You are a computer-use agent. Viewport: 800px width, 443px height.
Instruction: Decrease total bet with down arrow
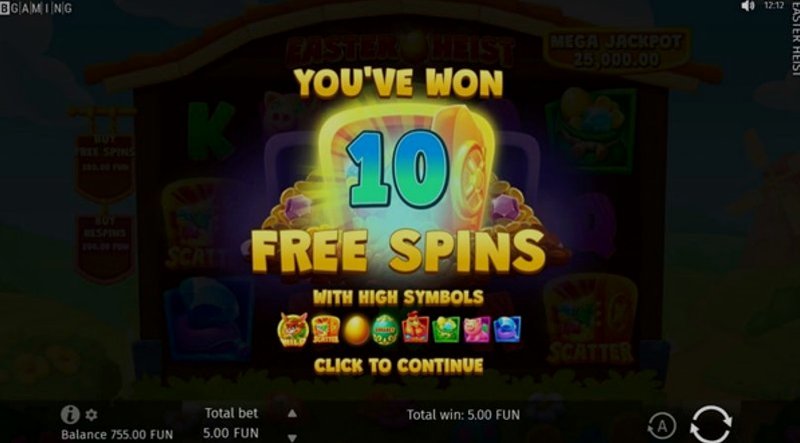click(x=292, y=437)
